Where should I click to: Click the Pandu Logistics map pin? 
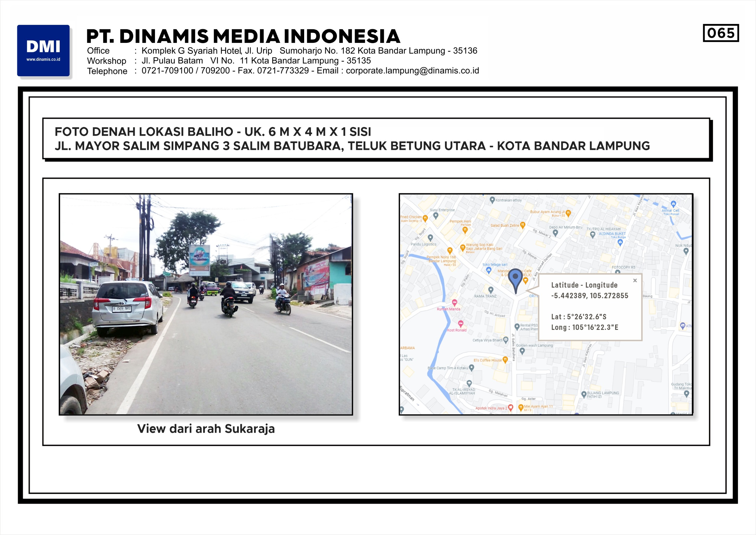tap(430, 238)
